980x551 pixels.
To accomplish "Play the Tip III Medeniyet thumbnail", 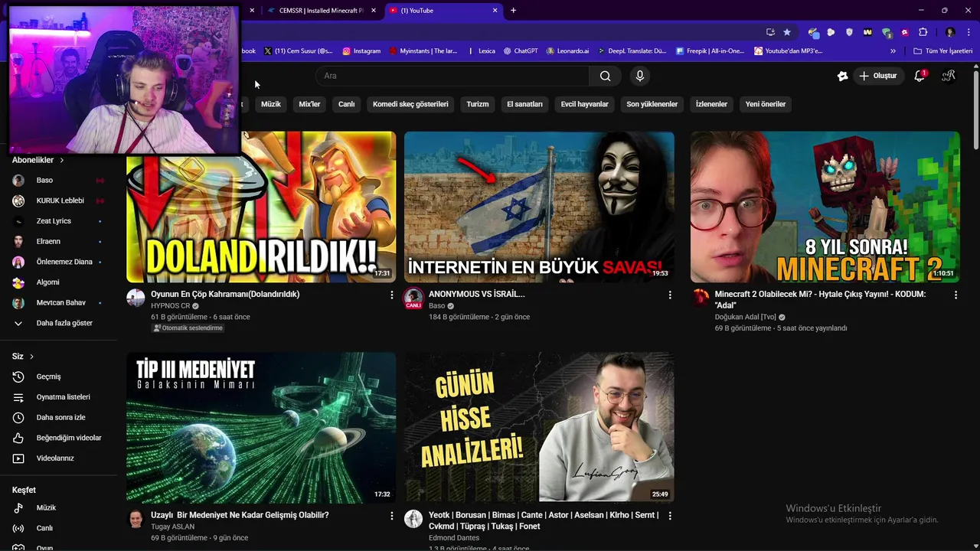I will tap(261, 428).
